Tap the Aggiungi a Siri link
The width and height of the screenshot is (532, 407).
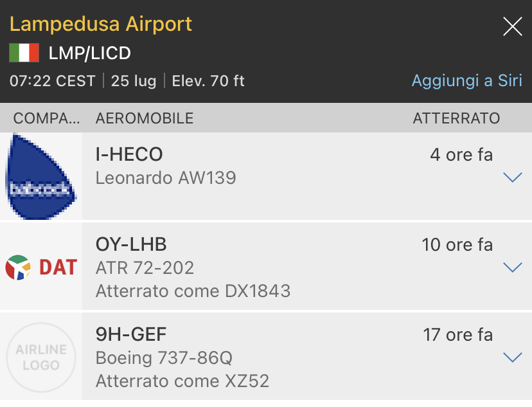(466, 82)
